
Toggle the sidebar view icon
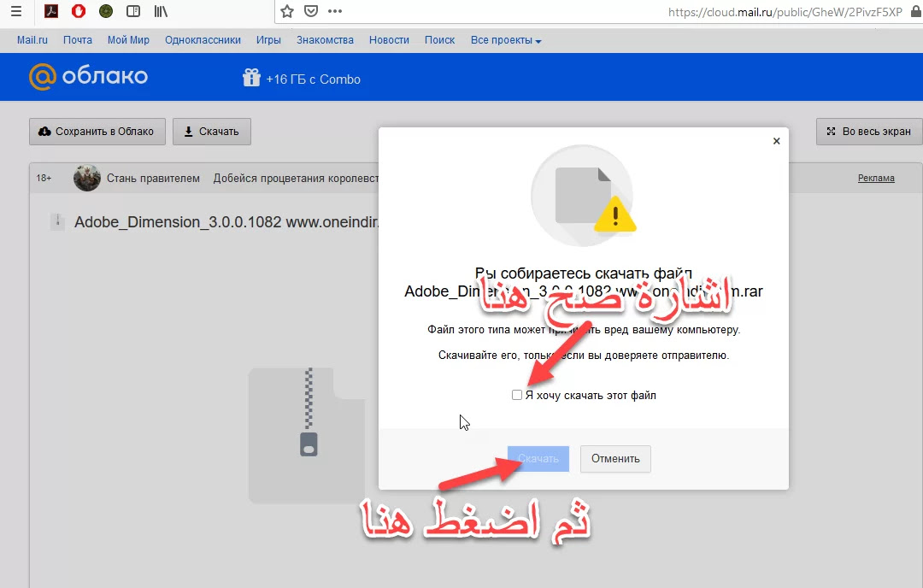pyautogui.click(x=133, y=11)
